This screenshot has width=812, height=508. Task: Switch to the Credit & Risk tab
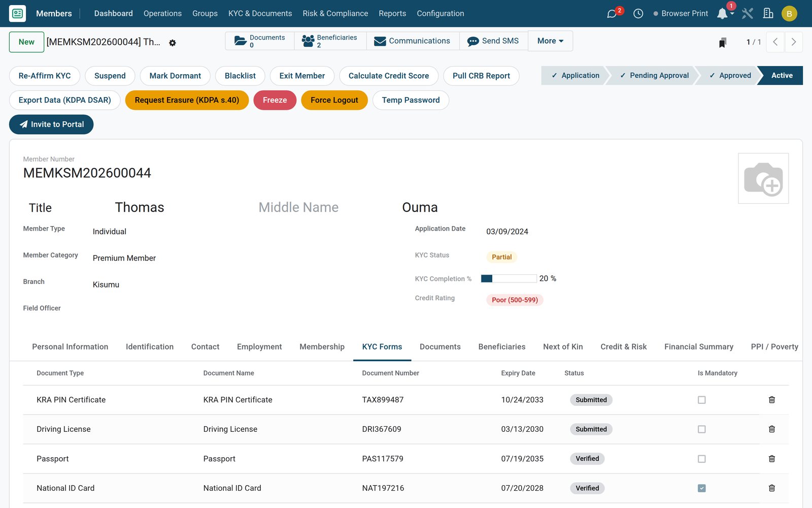pyautogui.click(x=623, y=347)
